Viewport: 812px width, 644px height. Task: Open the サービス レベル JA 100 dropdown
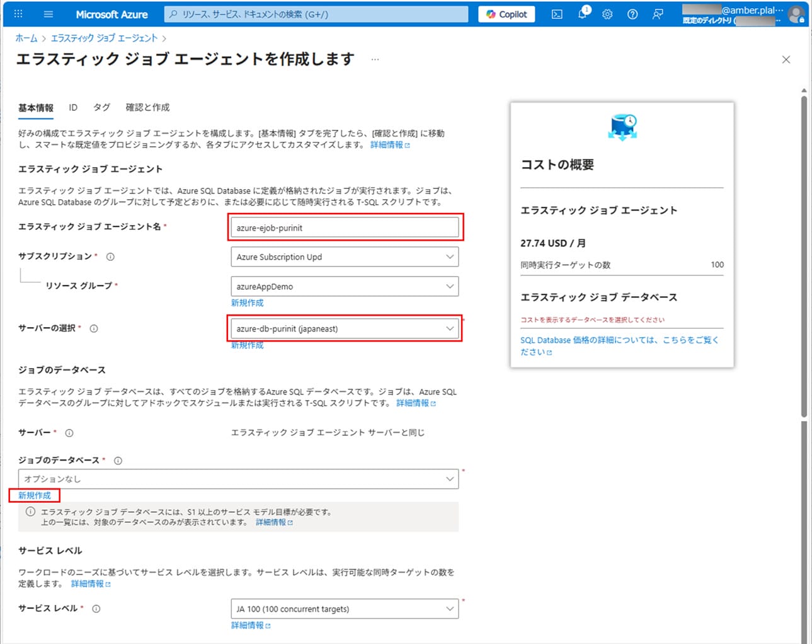345,609
